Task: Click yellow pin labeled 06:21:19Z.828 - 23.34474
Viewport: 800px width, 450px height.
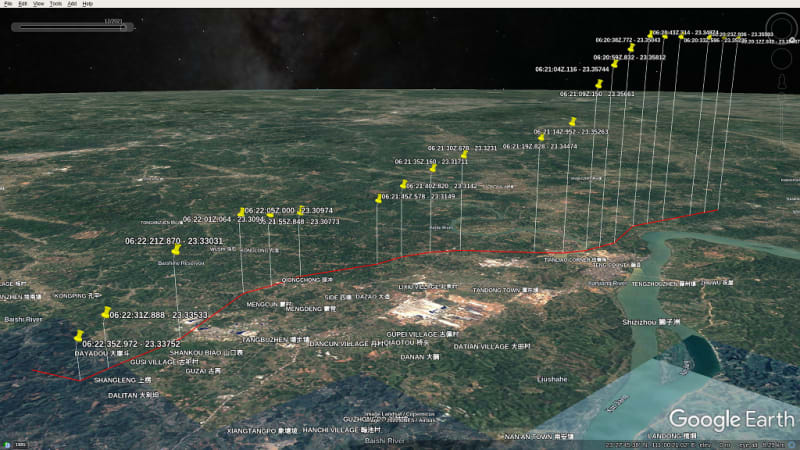Action: (x=541, y=137)
